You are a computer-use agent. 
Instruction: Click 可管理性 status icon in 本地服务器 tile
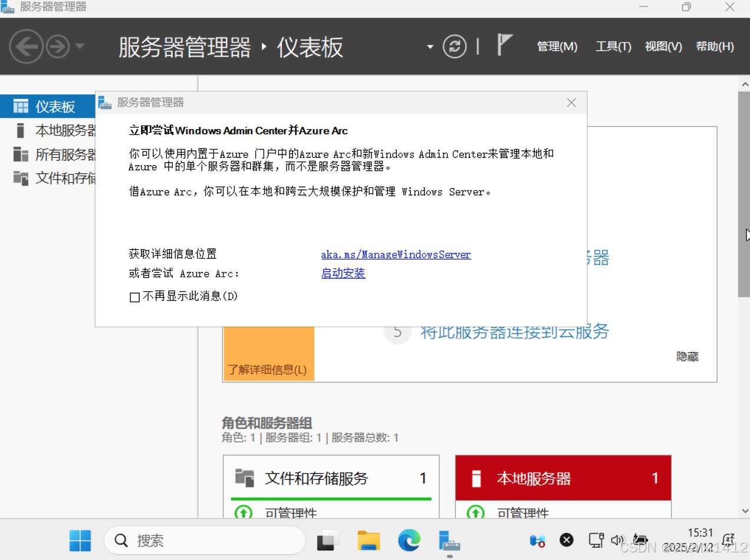[476, 512]
